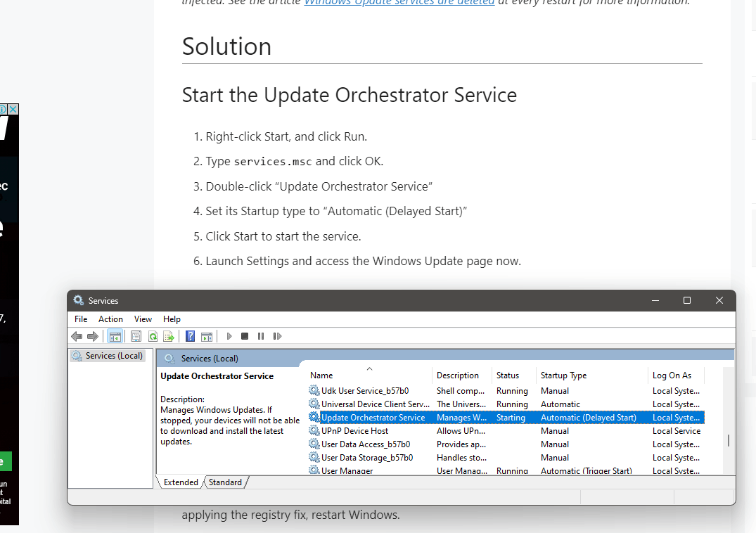
Task: Click the gear icon for UPnP Device Host
Action: pos(314,430)
